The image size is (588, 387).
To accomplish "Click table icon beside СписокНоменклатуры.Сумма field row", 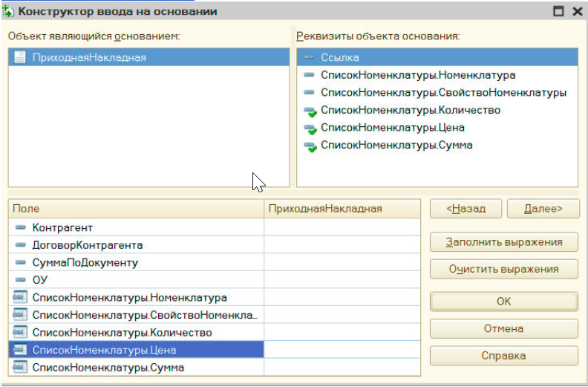I will (x=20, y=367).
